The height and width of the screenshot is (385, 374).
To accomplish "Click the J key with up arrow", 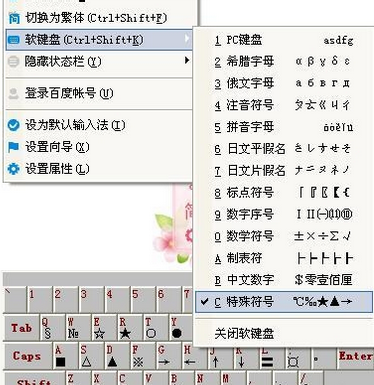I will (220, 358).
